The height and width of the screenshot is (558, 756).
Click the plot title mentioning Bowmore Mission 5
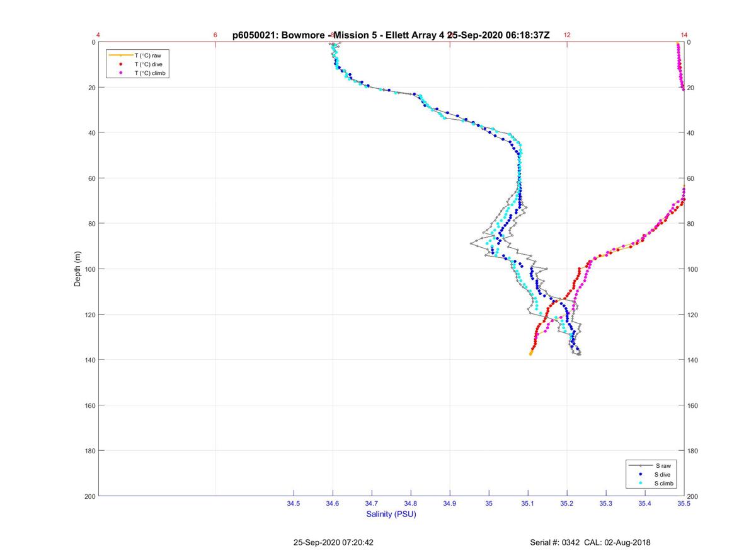pos(391,35)
